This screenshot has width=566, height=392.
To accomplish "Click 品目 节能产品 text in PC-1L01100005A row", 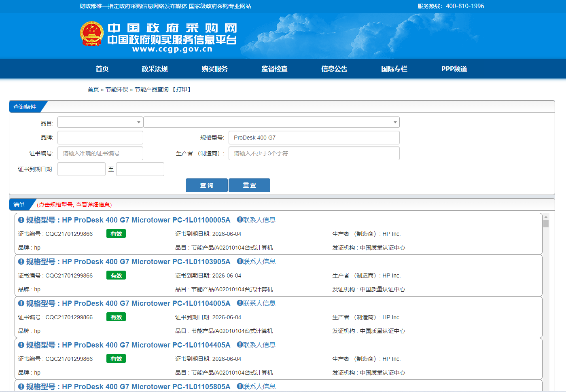I will click(x=224, y=248).
